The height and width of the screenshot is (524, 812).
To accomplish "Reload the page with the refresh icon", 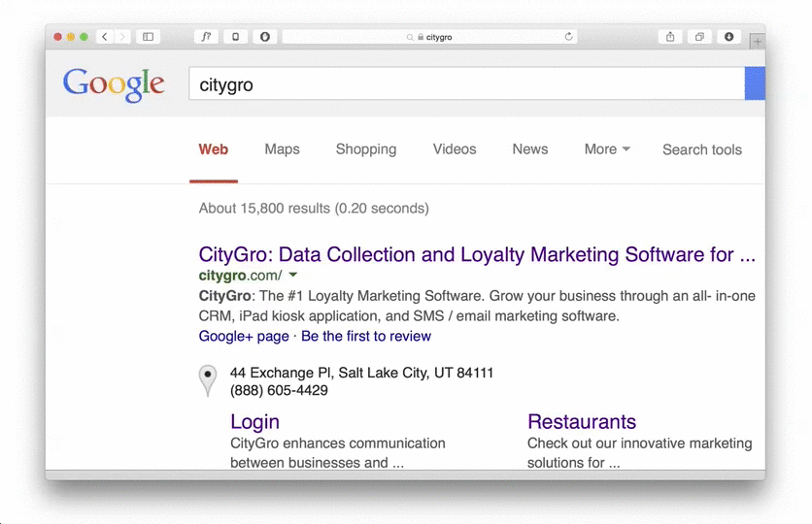I will point(568,37).
